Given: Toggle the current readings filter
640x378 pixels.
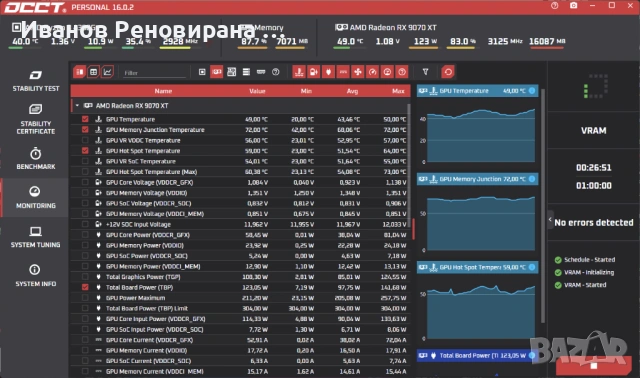Looking at the screenshot, I should pyautogui.click(x=343, y=72).
